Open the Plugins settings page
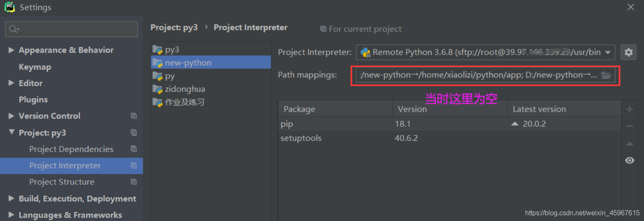 pyautogui.click(x=33, y=100)
